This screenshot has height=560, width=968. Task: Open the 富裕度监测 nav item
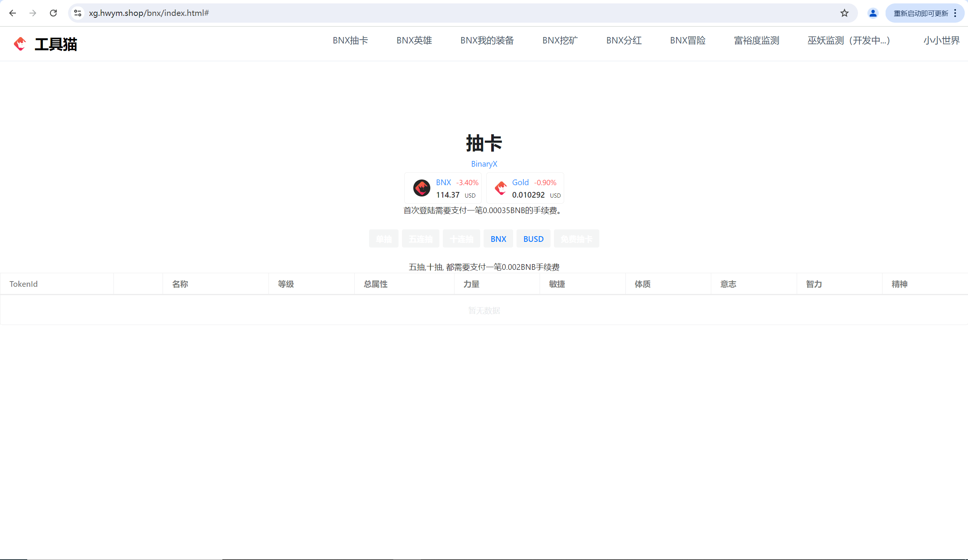[x=756, y=40]
